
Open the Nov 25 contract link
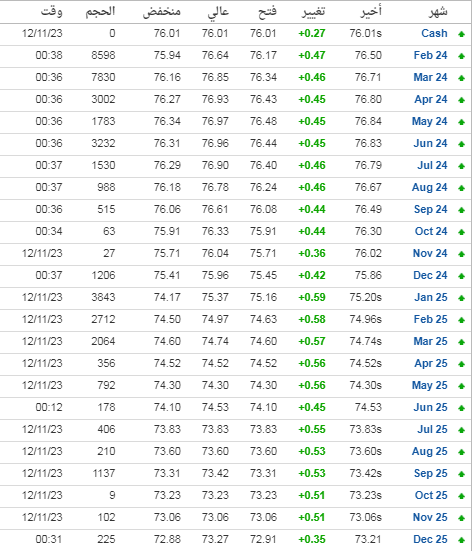430,517
